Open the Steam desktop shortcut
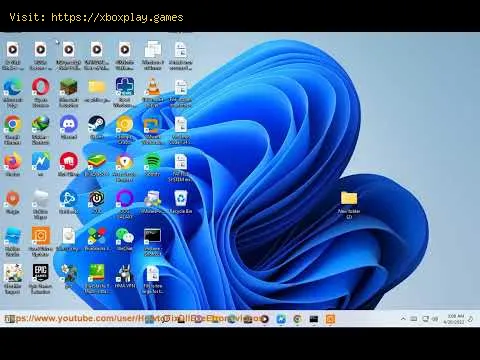The width and height of the screenshot is (480, 360). [97, 127]
